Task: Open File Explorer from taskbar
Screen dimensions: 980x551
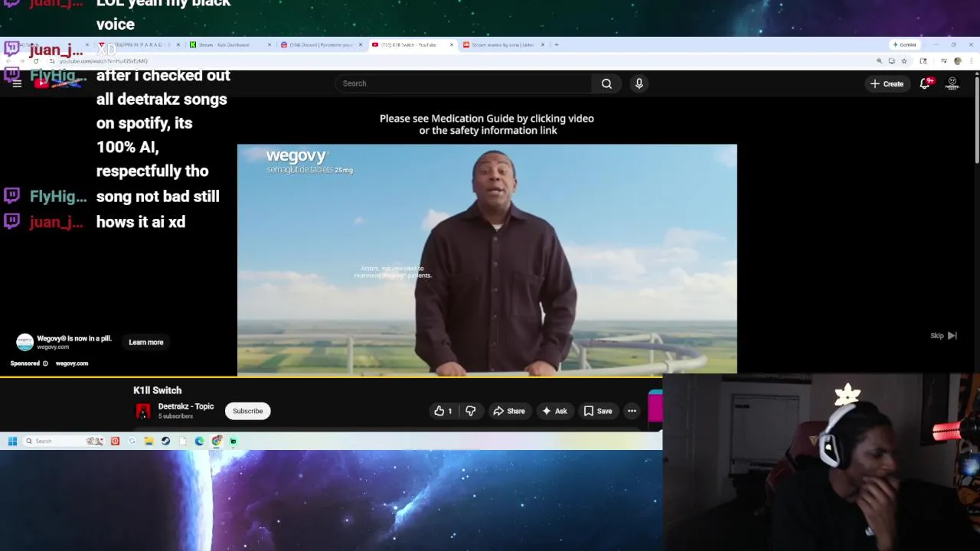Action: click(x=149, y=441)
